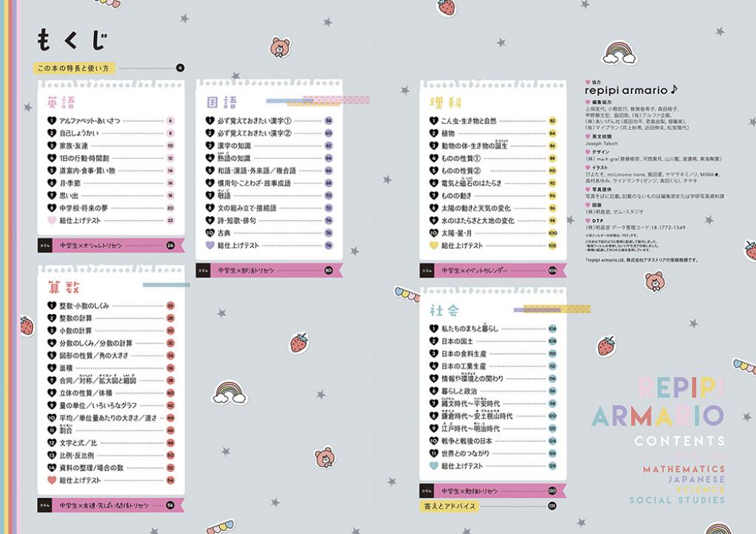The height and width of the screenshot is (534, 756).
Task: Click the purple heart beside 国語 総仕上げテスト
Action: (x=210, y=245)
